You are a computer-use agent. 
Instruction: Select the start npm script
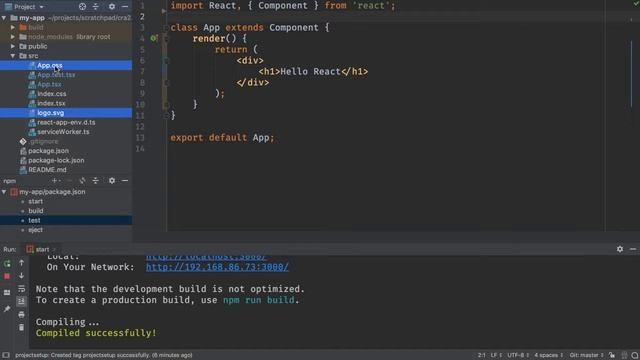click(36, 201)
